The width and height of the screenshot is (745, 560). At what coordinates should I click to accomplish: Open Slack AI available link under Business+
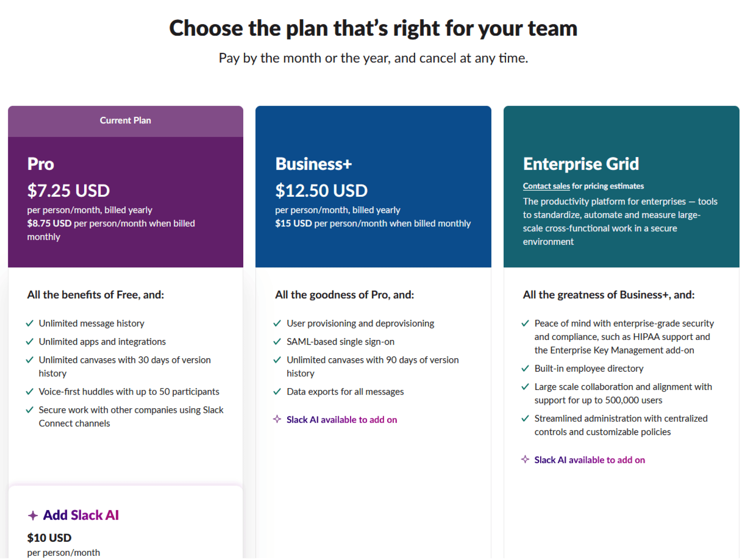(x=341, y=420)
